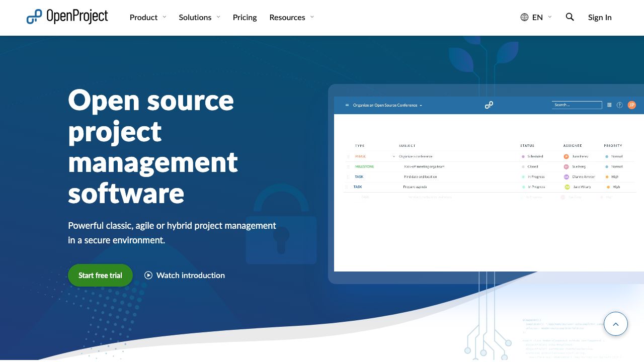Screen dimensions: 644x362
Task: Expand the Resources menu
Action: pyautogui.click(x=292, y=17)
